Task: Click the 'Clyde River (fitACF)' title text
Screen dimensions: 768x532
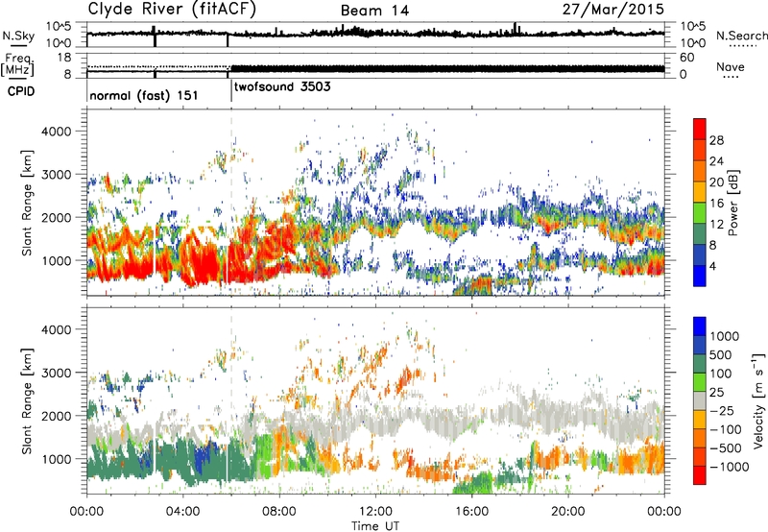Action: tap(172, 10)
